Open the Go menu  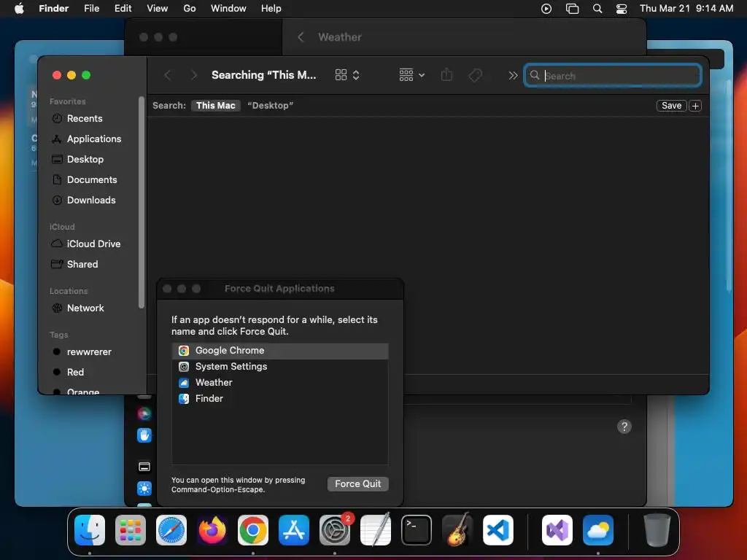[x=190, y=9]
